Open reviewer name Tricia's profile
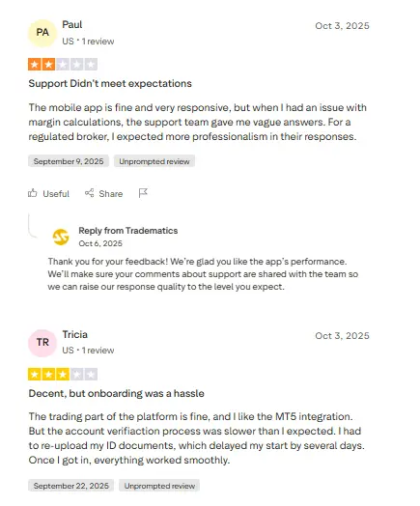This screenshot has height=506, width=420. coord(75,334)
